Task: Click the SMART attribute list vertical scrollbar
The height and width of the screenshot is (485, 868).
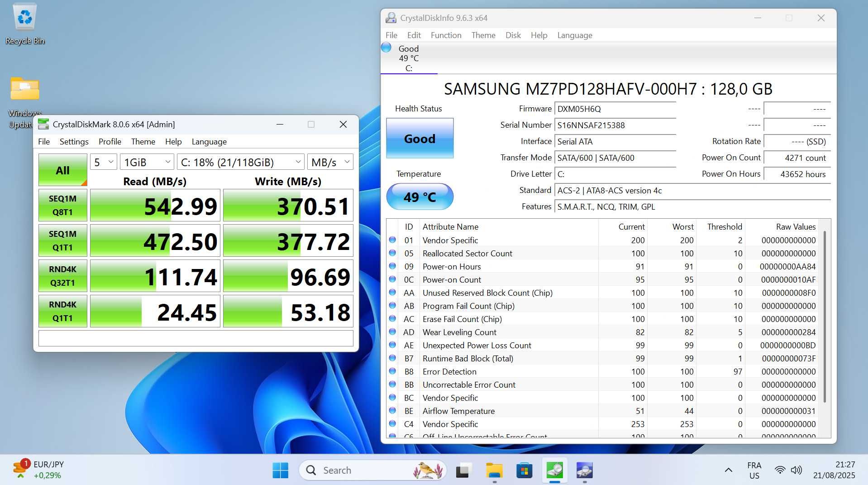Action: pyautogui.click(x=825, y=317)
